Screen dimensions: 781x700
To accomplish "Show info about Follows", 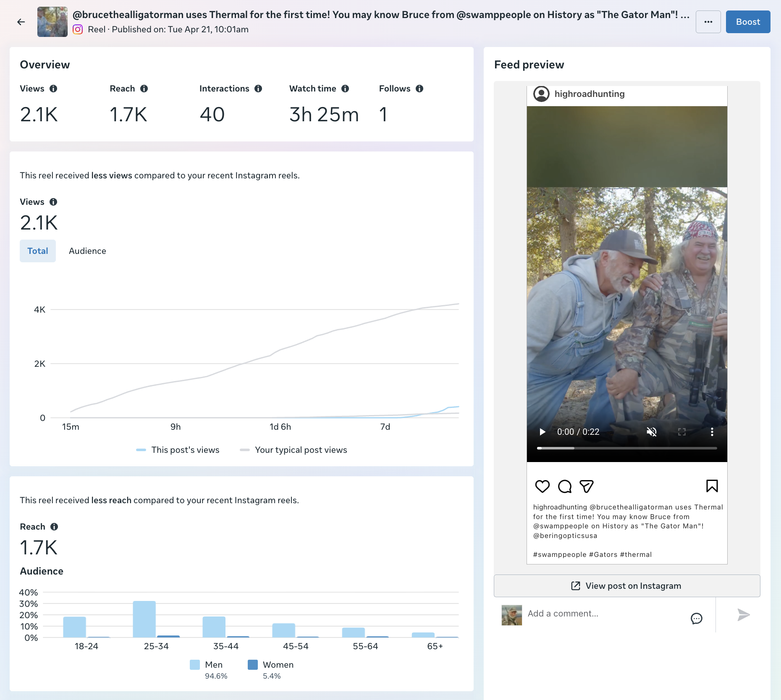I will (x=419, y=89).
